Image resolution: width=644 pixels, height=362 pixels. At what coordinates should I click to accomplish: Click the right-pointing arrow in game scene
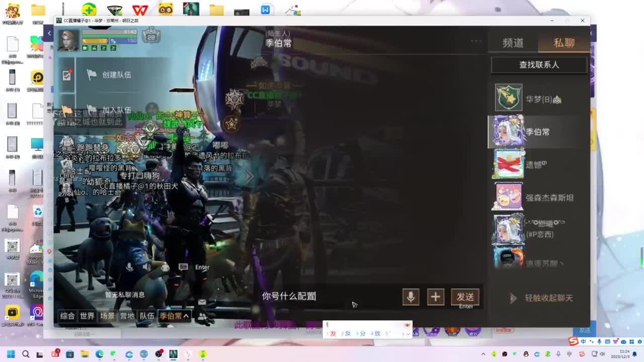pyautogui.click(x=250, y=176)
